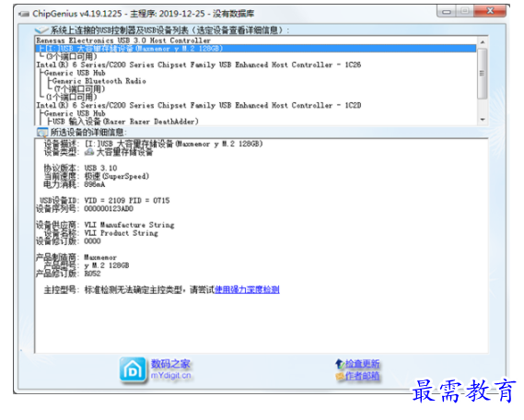Click the ChipGenius USB title bar icon
Image resolution: width=524 pixels, height=420 pixels.
[24, 14]
